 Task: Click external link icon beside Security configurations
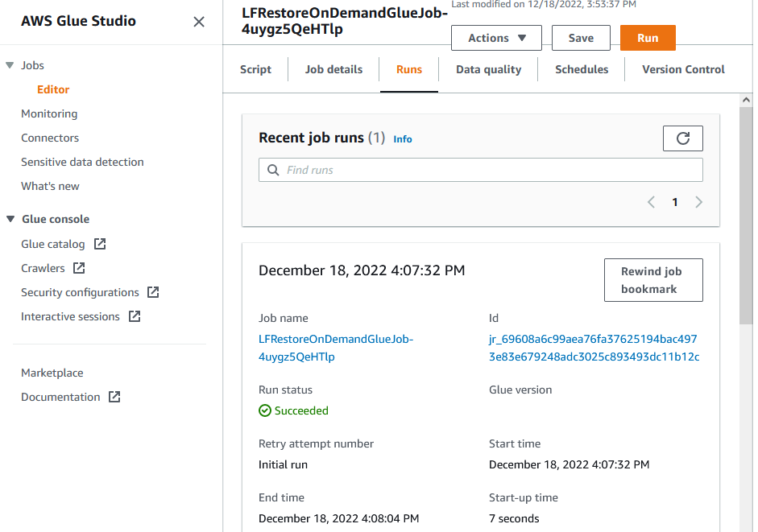pyautogui.click(x=153, y=292)
